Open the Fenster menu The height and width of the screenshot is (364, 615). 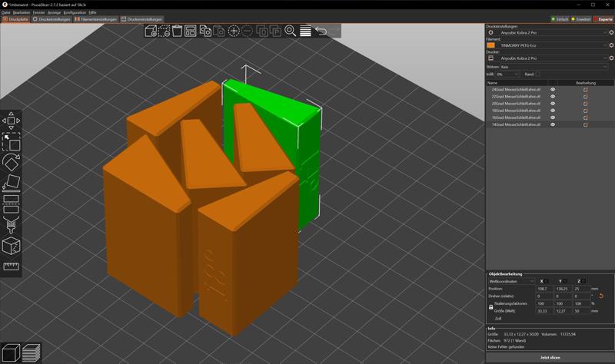[39, 12]
